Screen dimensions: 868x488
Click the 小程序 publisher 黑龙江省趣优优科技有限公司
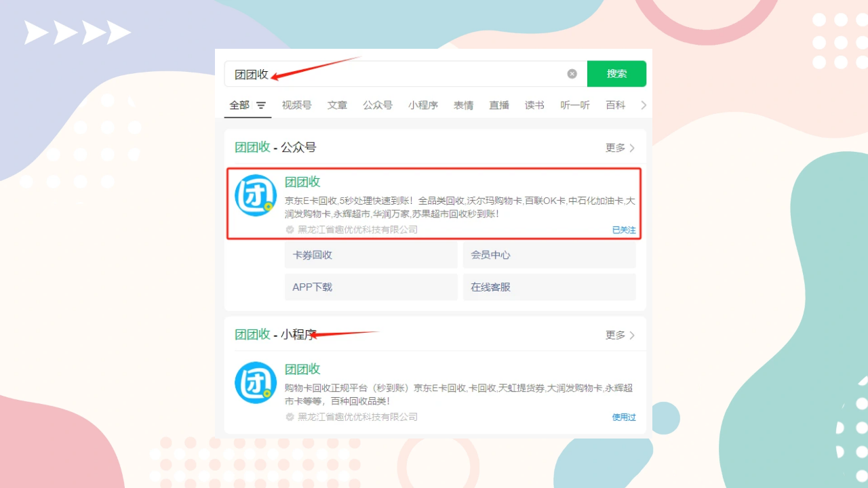click(x=358, y=417)
